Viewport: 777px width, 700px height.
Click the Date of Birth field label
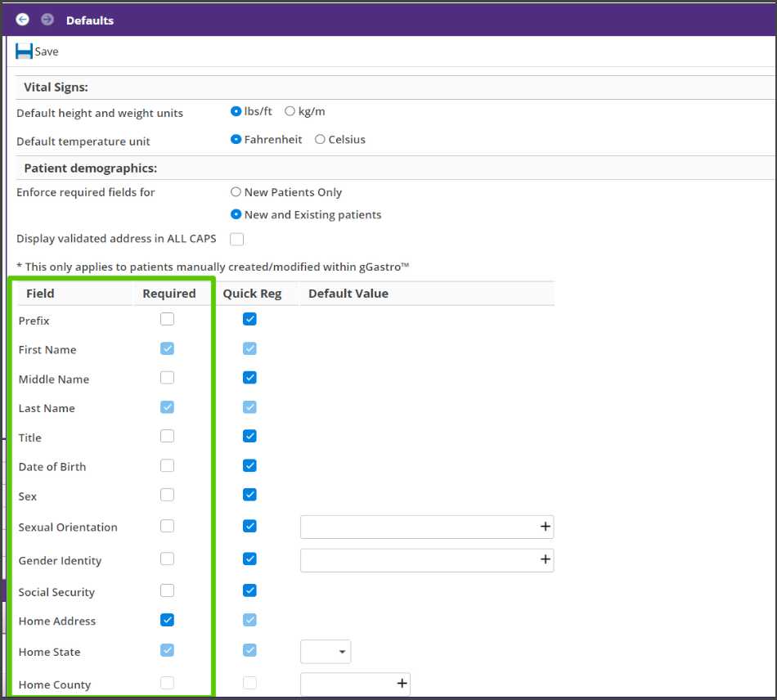[x=52, y=467]
